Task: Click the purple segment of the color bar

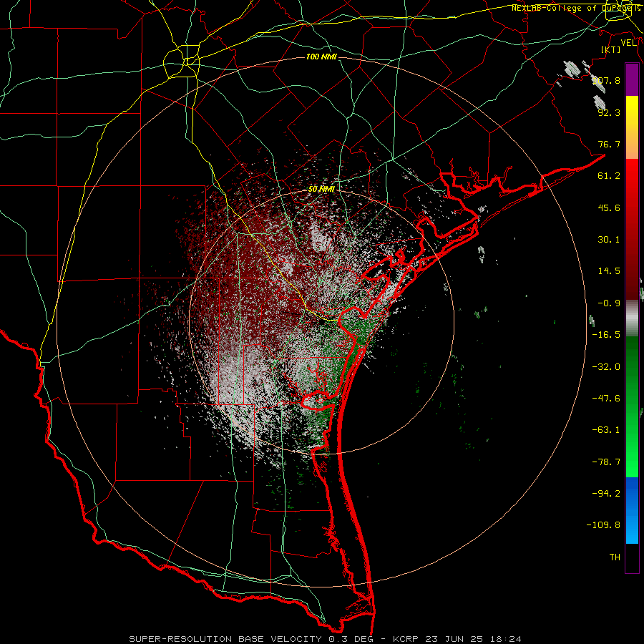Action: (x=632, y=79)
